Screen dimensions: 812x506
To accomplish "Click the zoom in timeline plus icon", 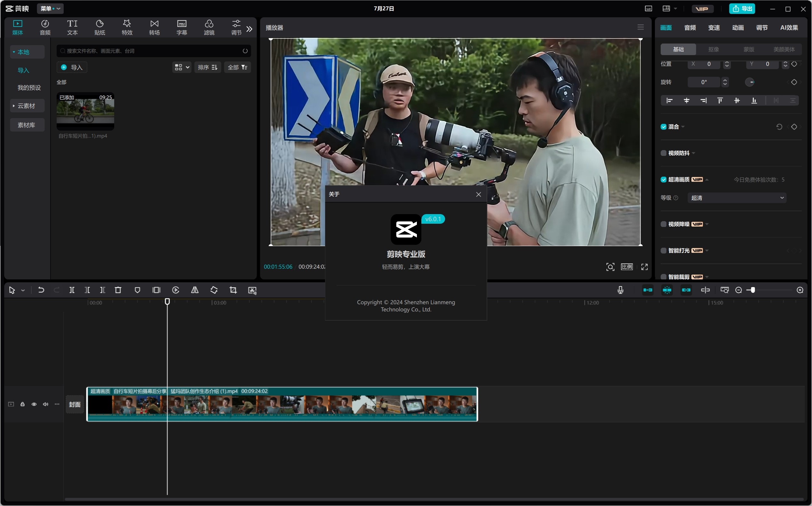I will pyautogui.click(x=800, y=290).
